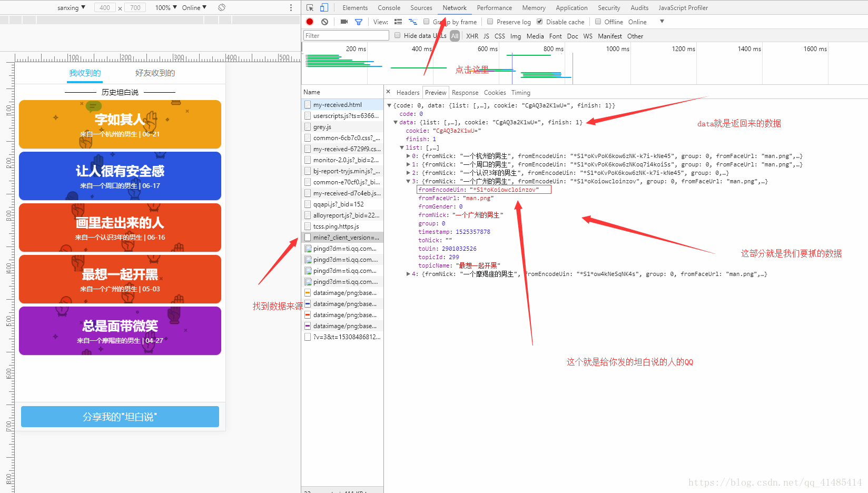This screenshot has height=493, width=868.
Task: Toggle the device toolbar icon
Action: coord(324,7)
